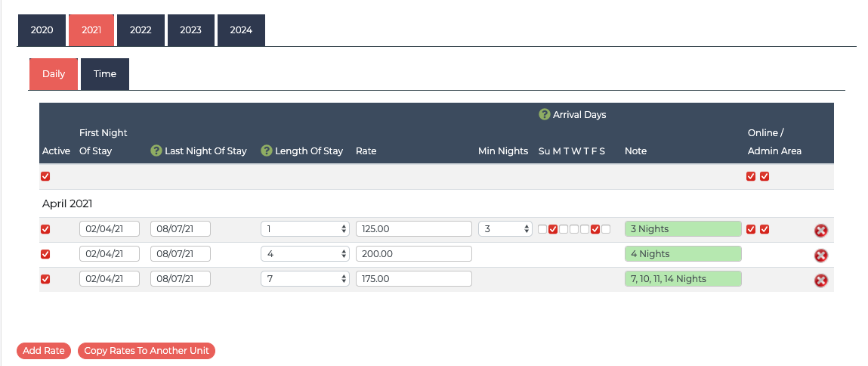Edit the 3 Nights note field
The image size is (868, 366).
point(683,229)
